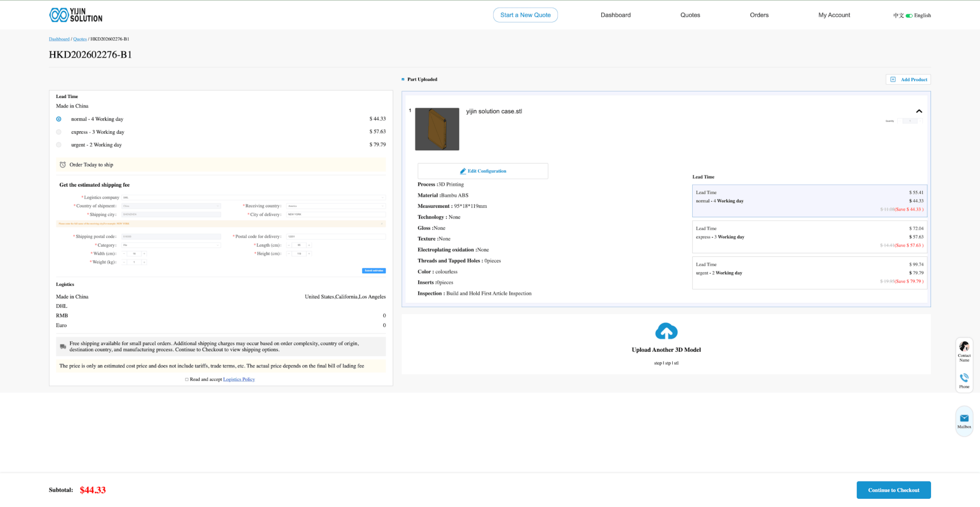980x507 pixels.
Task: Click the City of delivery input field
Action: (x=335, y=214)
